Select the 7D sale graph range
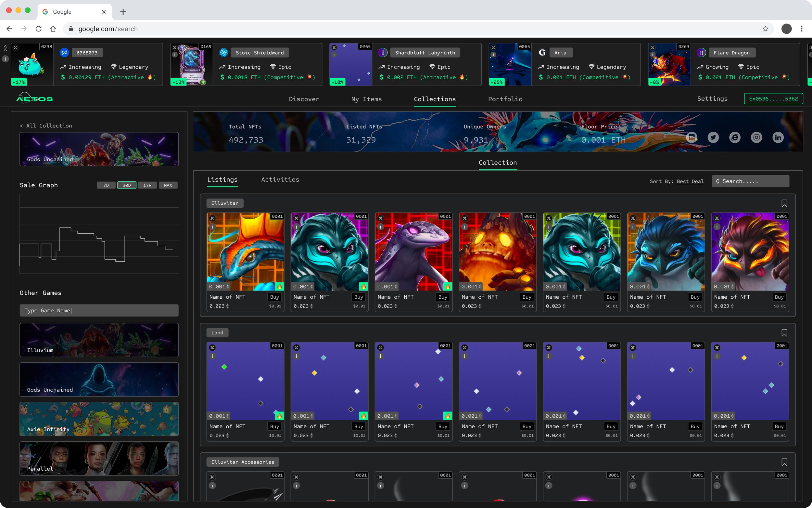812x508 pixels. click(106, 185)
